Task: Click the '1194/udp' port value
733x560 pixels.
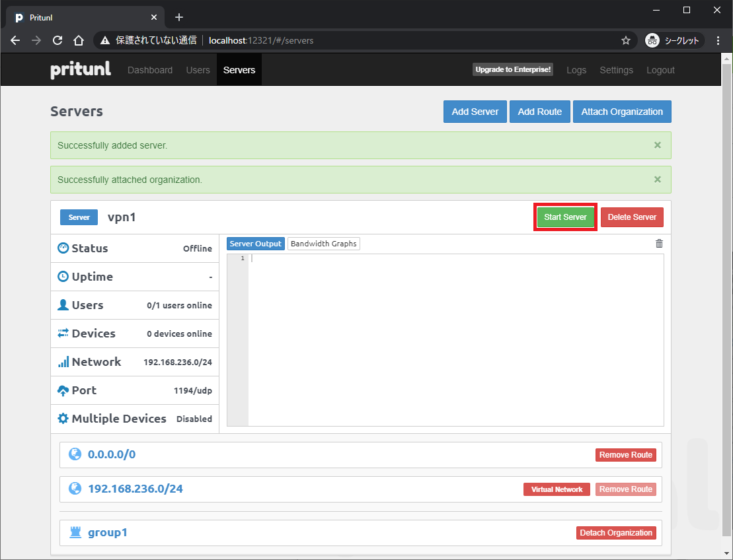Action: pos(192,390)
